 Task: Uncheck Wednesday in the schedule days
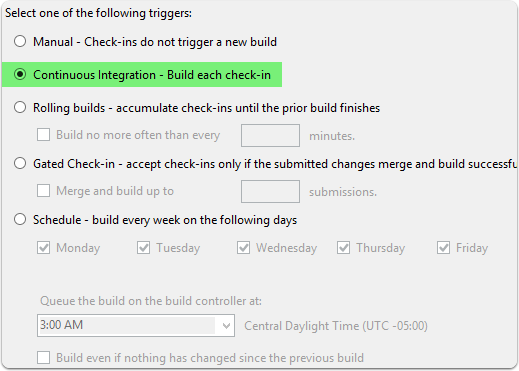pos(243,248)
